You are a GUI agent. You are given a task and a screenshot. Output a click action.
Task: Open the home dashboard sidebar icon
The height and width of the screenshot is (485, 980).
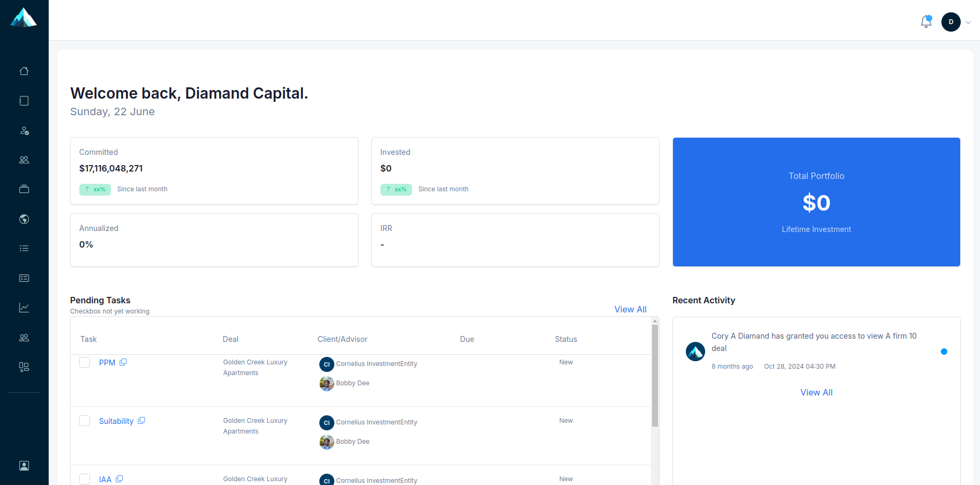tap(24, 71)
